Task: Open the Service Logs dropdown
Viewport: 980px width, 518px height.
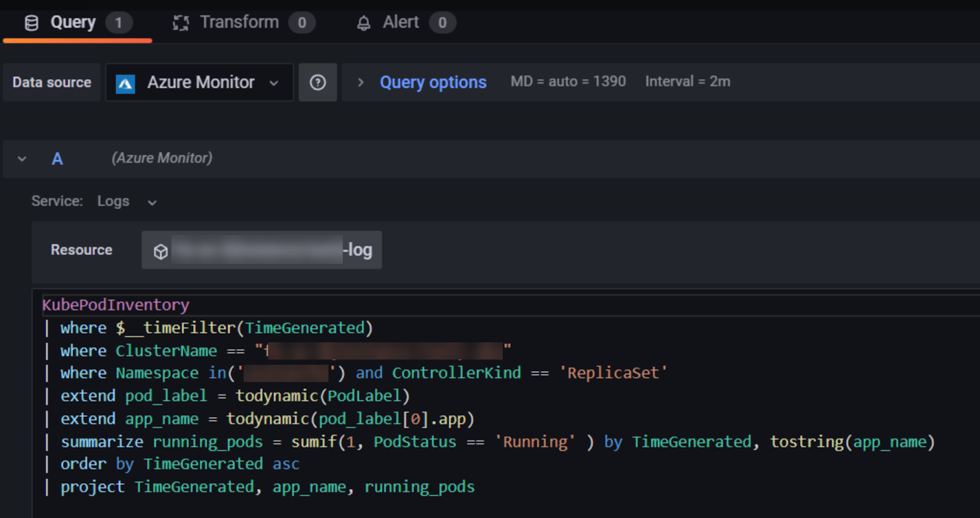Action: pyautogui.click(x=127, y=201)
